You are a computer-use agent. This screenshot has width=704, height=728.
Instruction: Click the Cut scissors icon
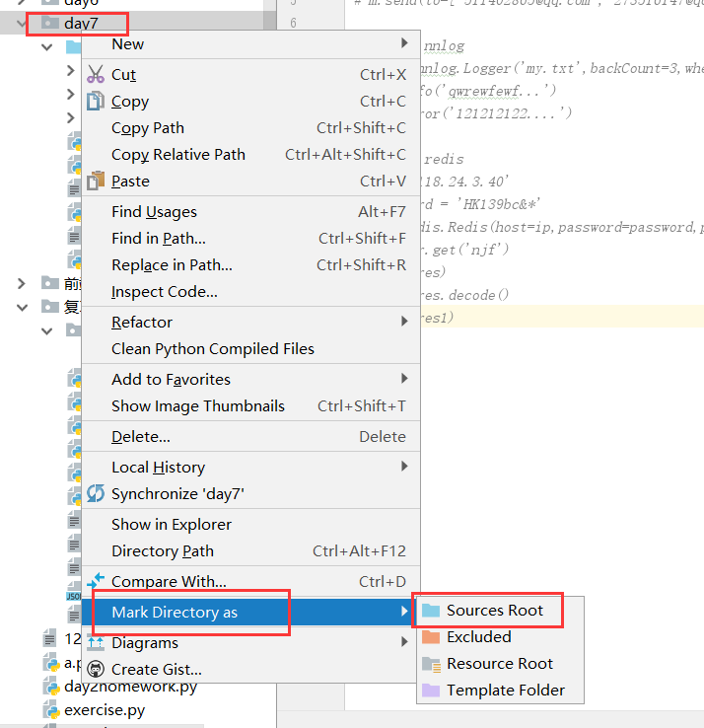point(96,74)
